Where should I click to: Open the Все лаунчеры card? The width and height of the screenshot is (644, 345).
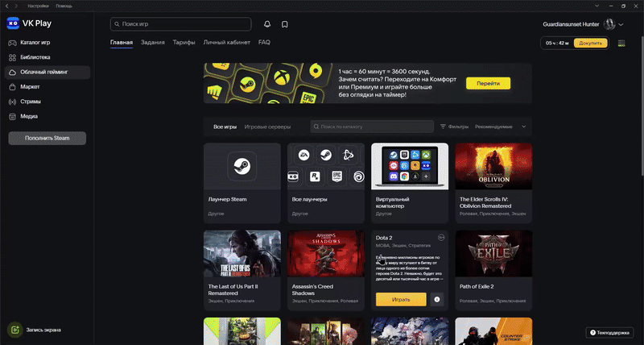coord(326,183)
